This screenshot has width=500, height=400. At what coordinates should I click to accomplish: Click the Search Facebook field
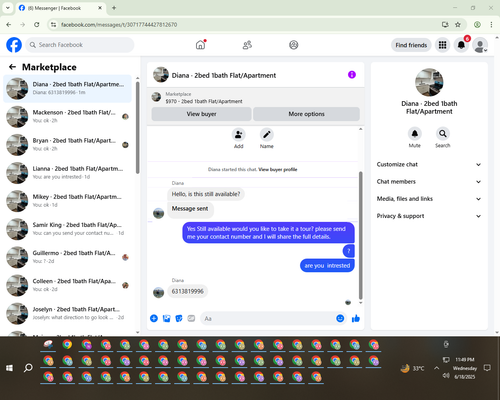tap(80, 45)
